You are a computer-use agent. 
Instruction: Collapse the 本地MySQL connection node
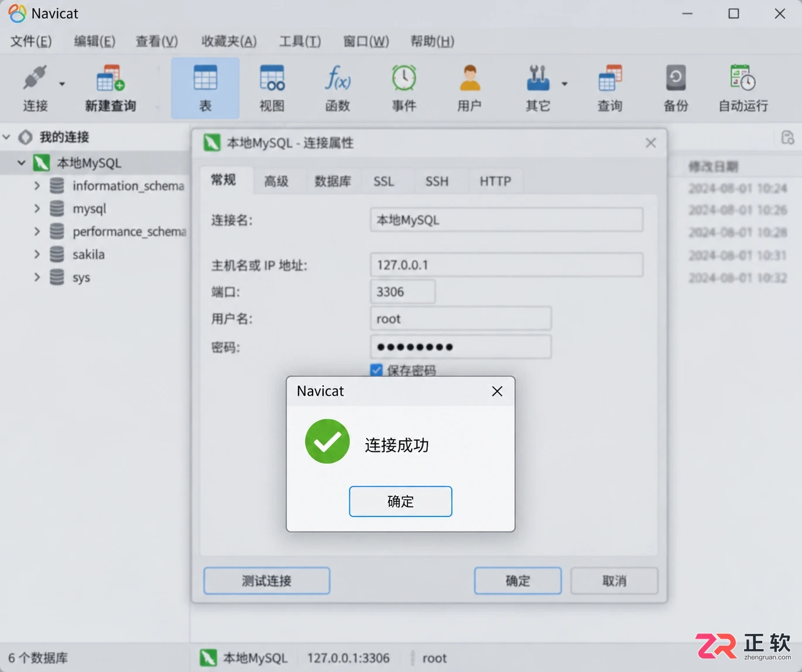tap(22, 163)
